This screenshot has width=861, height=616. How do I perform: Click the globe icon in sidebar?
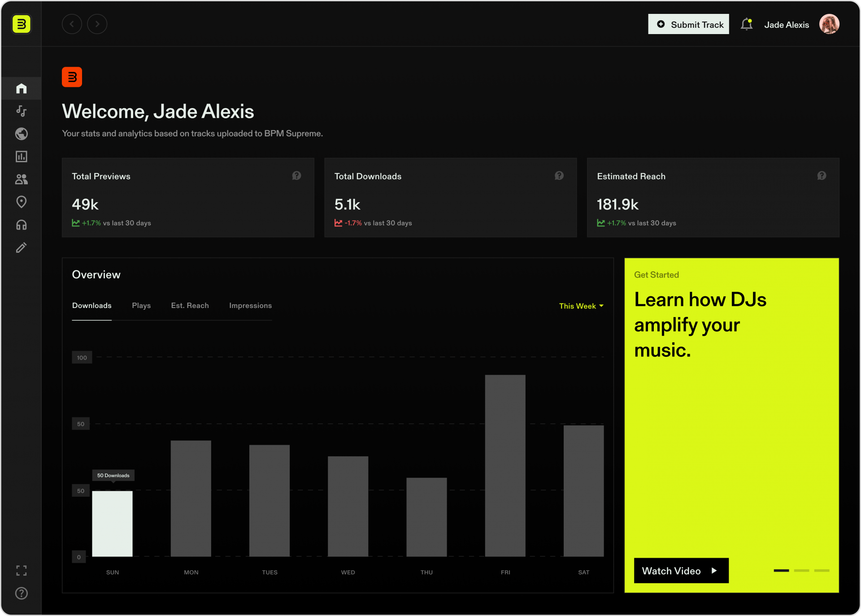[21, 134]
